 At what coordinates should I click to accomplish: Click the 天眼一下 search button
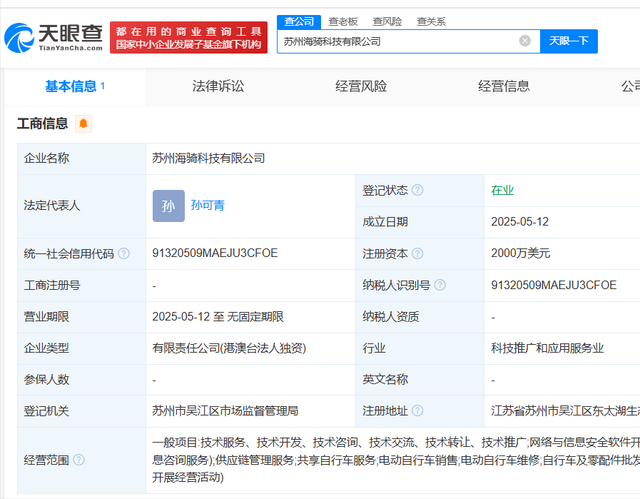[569, 41]
